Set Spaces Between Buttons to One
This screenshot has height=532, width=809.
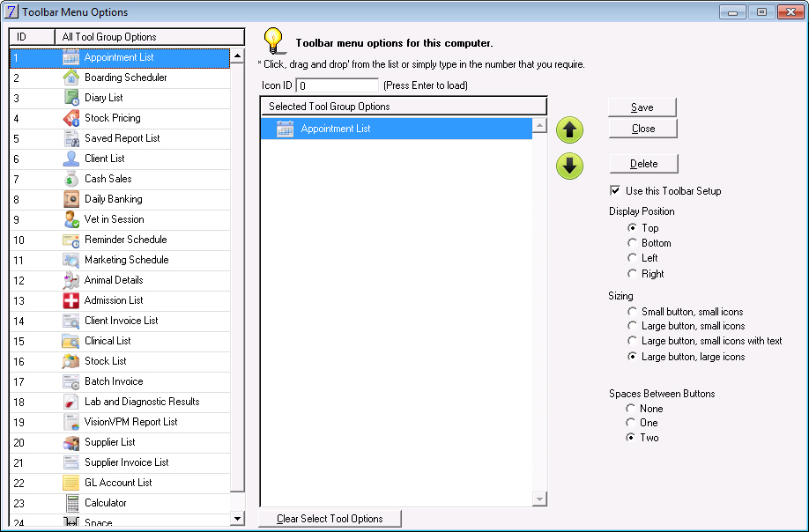[x=630, y=423]
